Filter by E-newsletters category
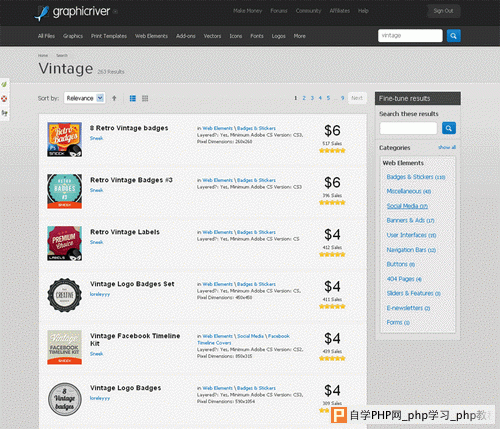 [408, 308]
